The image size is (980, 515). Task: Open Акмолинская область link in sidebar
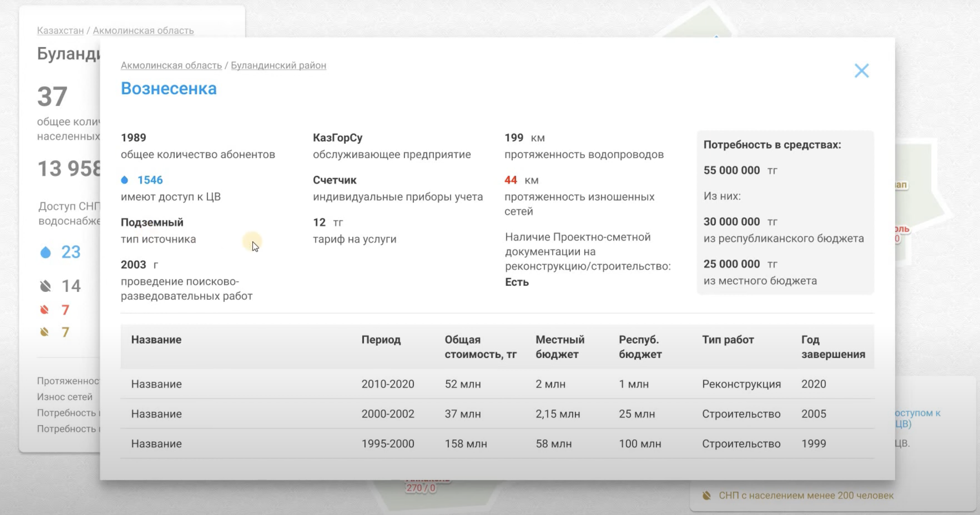coord(143,31)
